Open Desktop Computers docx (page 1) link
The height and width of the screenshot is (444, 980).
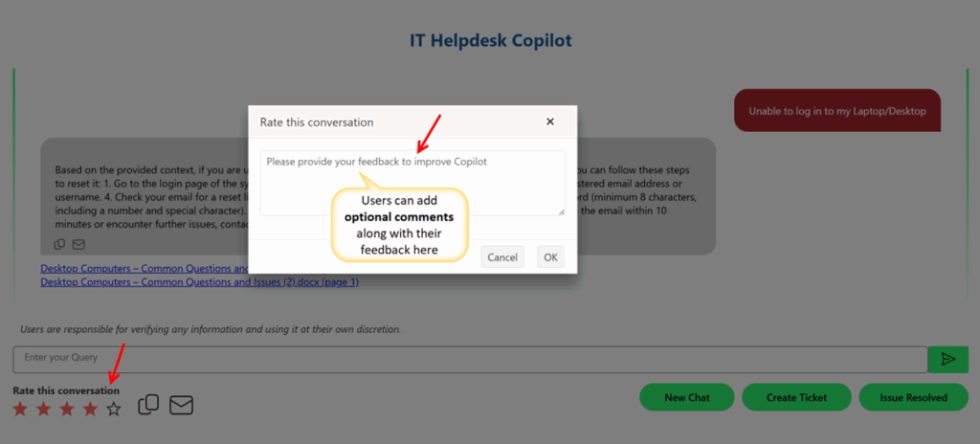point(199,282)
